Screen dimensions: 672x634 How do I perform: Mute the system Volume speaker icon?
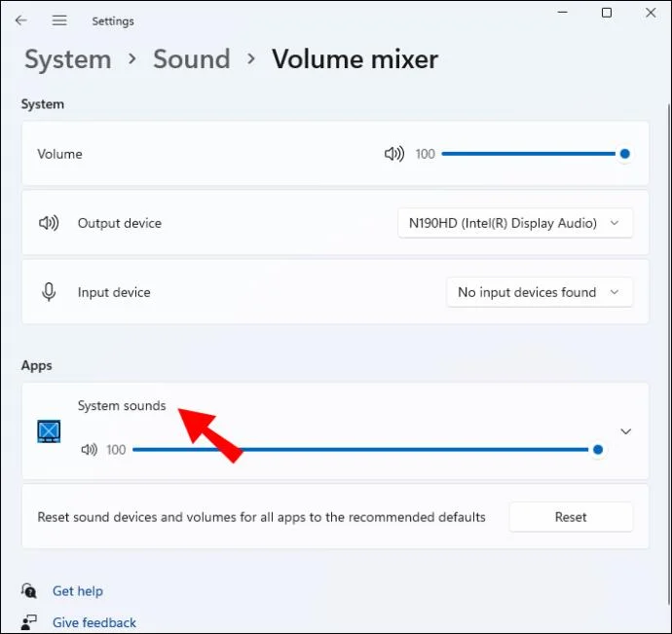pos(393,154)
